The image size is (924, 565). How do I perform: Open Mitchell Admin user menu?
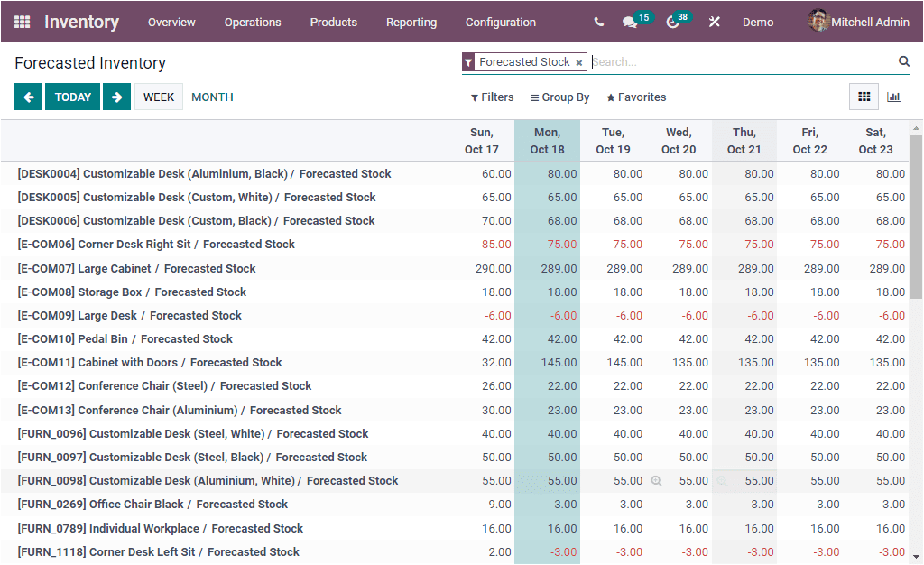coord(858,22)
